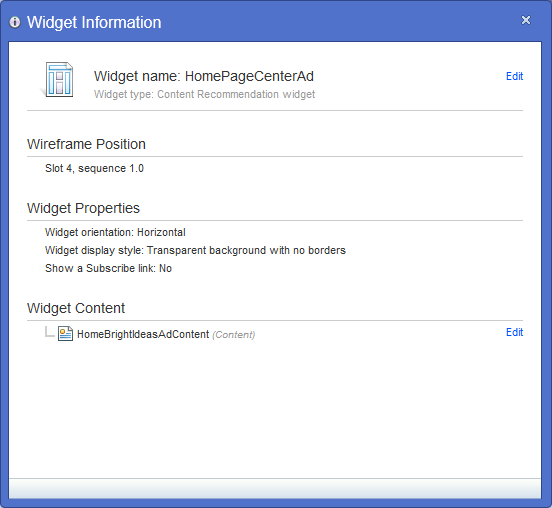The image size is (552, 508).
Task: Click the Slot 4, sequence 1.0 text
Action: click(94, 168)
